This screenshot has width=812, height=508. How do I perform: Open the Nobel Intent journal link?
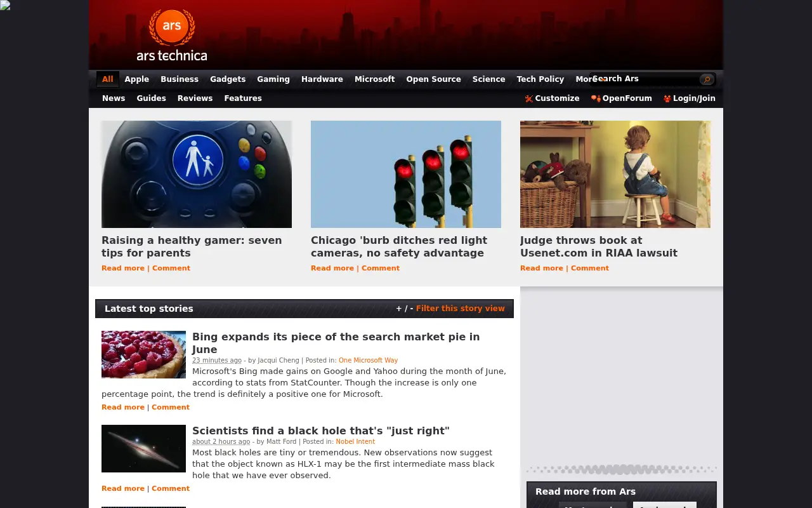(x=355, y=441)
